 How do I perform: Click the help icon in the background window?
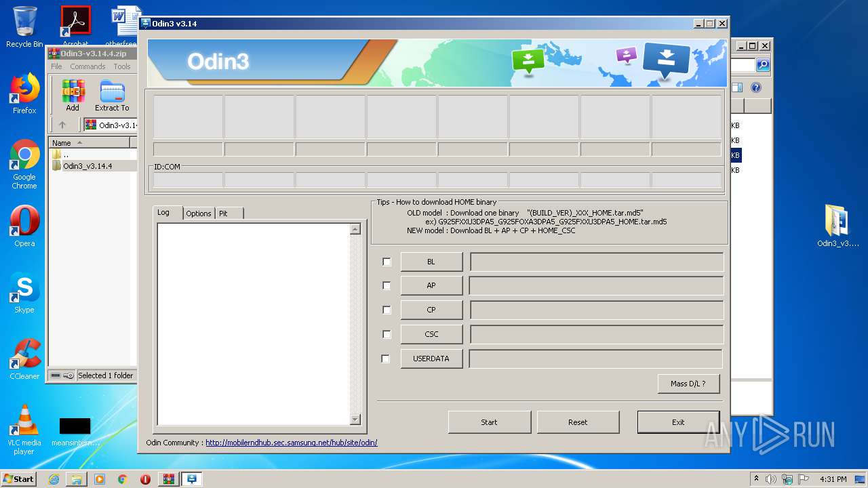[756, 87]
